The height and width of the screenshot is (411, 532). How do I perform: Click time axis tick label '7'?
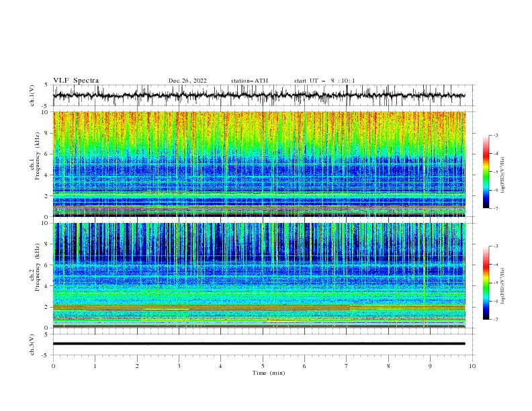pyautogui.click(x=346, y=366)
